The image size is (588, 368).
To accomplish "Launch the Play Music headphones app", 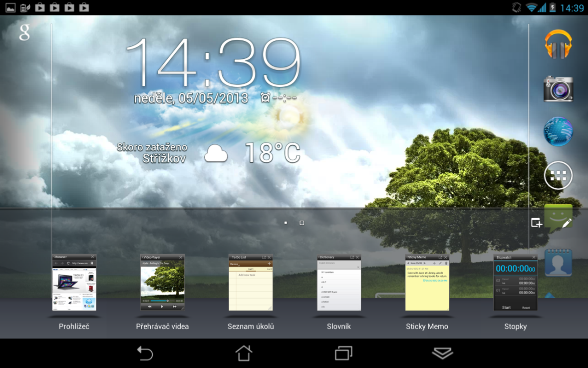I will [x=558, y=44].
